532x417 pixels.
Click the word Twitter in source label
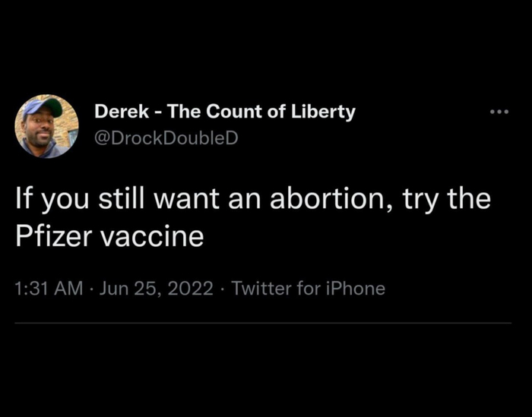coord(261,289)
